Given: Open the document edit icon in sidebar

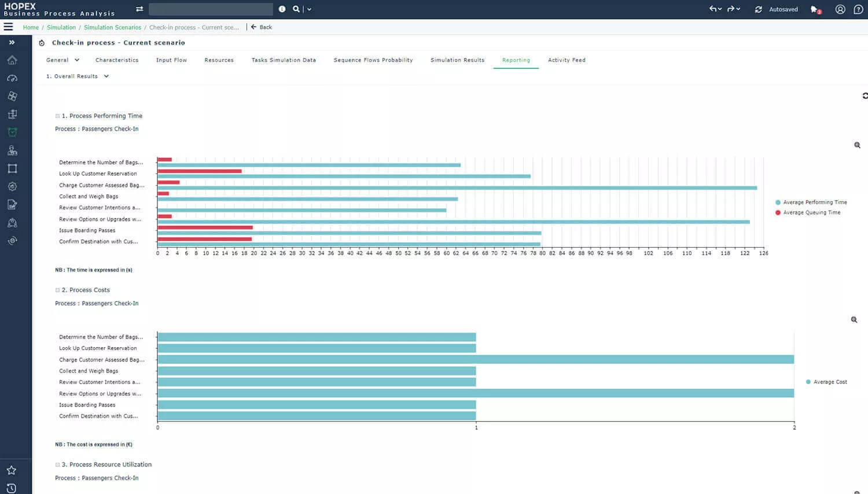Looking at the screenshot, I should coord(12,204).
